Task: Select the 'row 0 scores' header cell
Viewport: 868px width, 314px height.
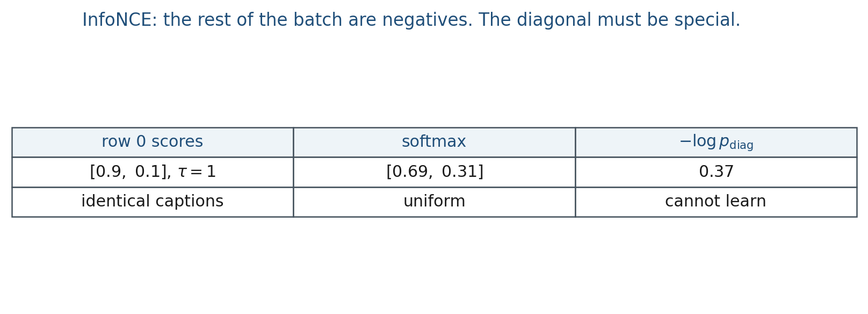Action: click(153, 142)
